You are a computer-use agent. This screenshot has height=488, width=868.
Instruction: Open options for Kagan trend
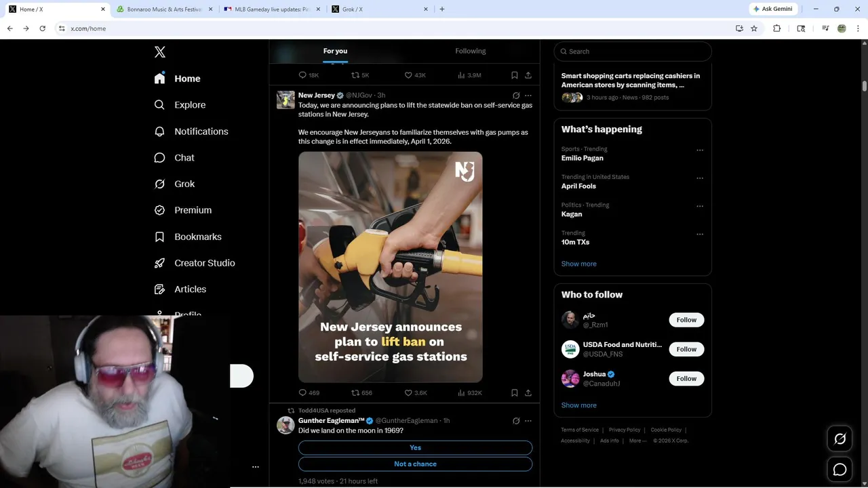700,206
